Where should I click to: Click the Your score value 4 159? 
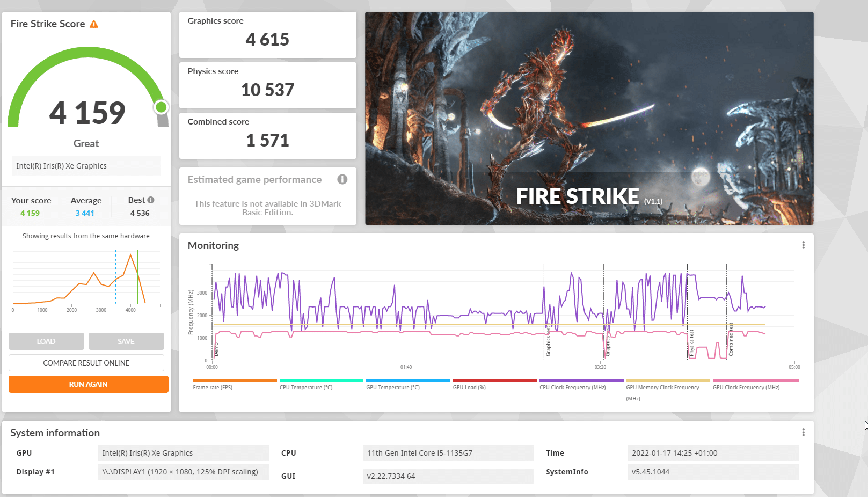pos(30,213)
